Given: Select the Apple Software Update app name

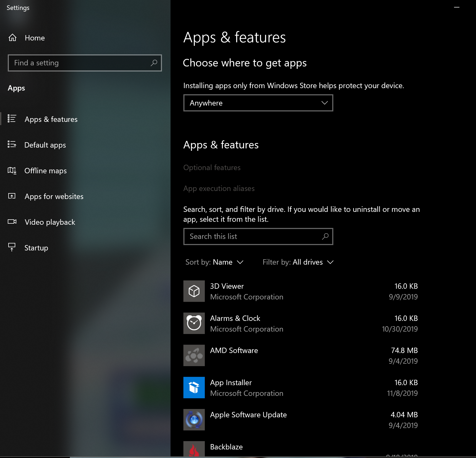Looking at the screenshot, I should [248, 415].
